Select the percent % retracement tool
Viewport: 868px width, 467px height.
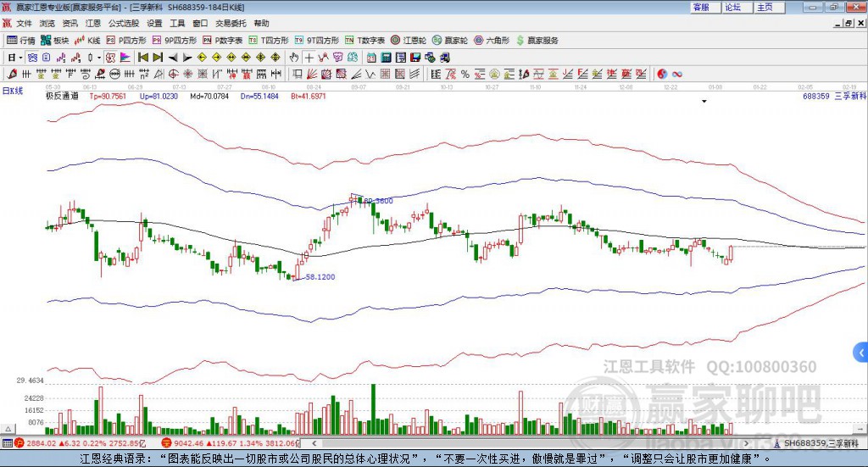click(465, 74)
